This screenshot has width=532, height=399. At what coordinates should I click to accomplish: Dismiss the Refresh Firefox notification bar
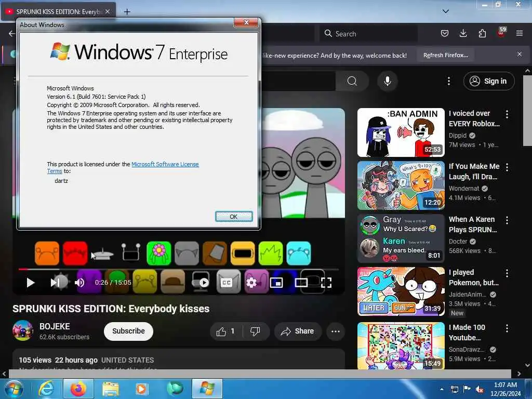(520, 54)
